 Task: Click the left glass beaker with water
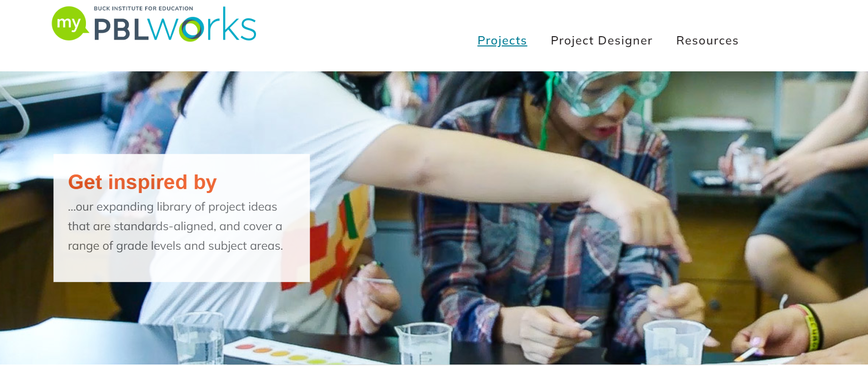click(199, 338)
